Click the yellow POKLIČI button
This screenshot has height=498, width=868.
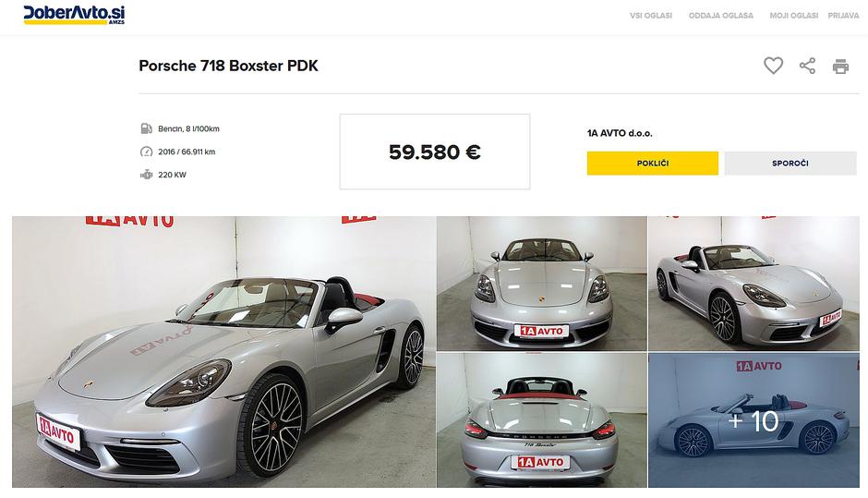pyautogui.click(x=653, y=164)
